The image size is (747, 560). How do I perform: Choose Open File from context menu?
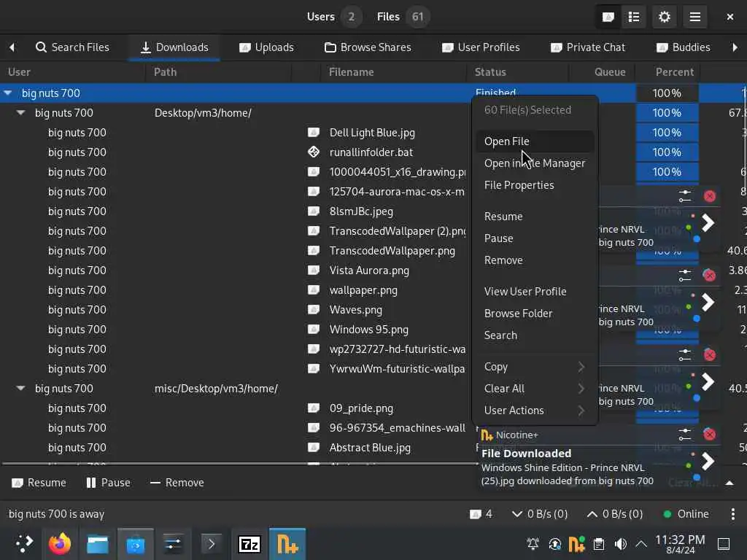535,141
